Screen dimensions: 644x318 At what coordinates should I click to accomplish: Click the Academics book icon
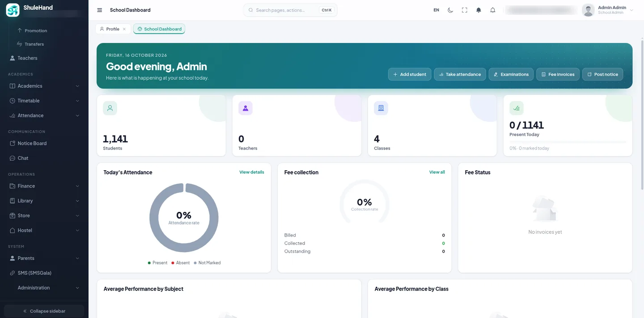click(x=13, y=86)
